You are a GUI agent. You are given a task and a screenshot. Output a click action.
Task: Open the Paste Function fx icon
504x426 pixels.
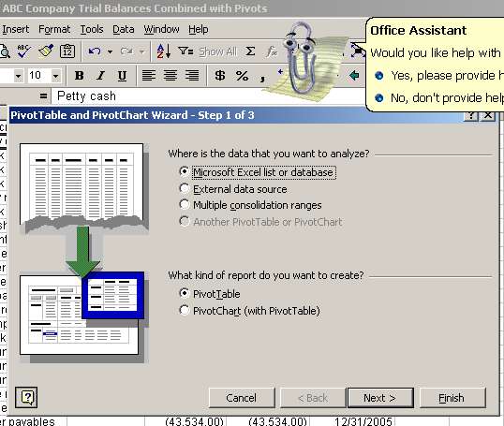272,51
